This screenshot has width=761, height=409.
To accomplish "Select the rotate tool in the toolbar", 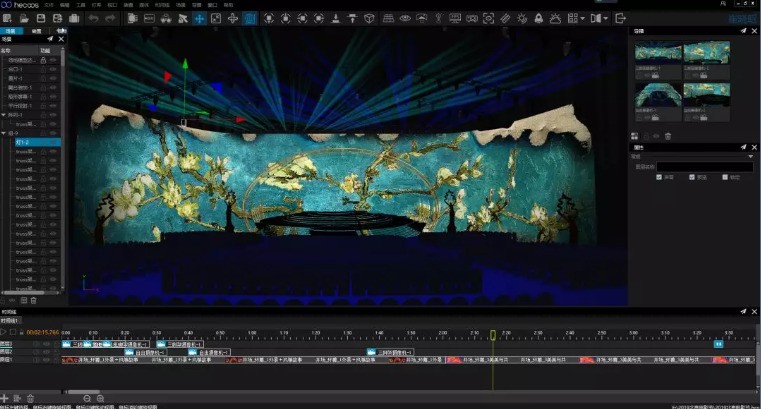I will coord(233,18).
